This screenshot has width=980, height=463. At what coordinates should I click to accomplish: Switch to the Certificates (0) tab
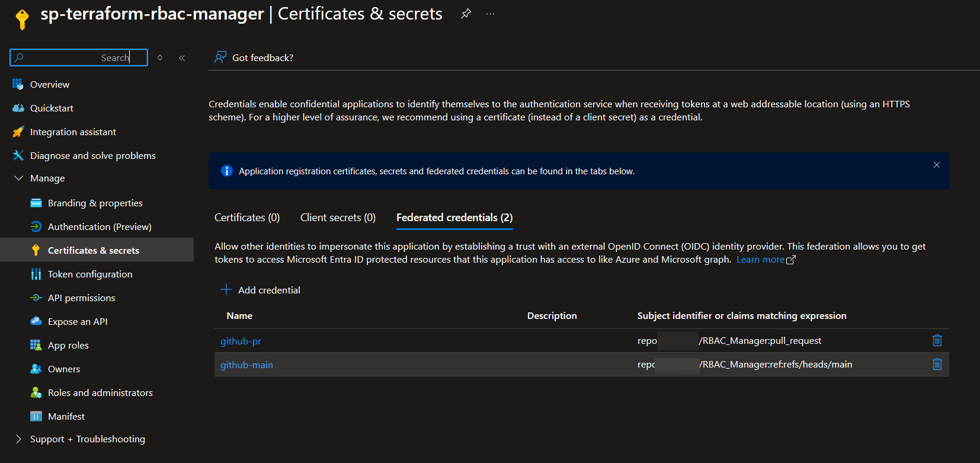pos(247,218)
